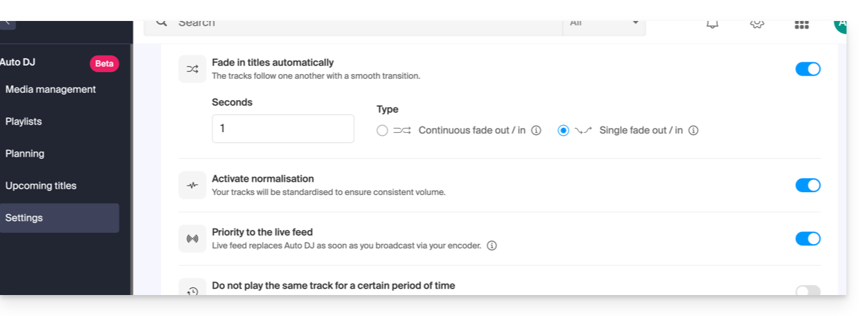Click the clock icon beside Do not play same track
The width and height of the screenshot is (868, 316).
[x=192, y=289]
